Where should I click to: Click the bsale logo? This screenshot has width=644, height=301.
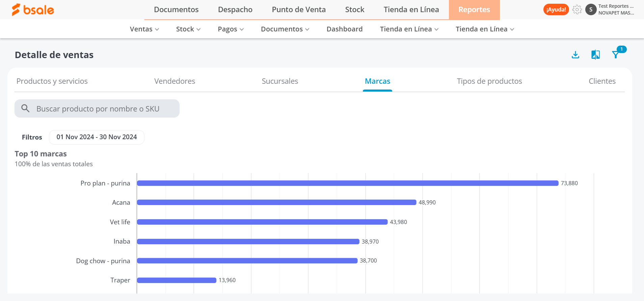33,10
